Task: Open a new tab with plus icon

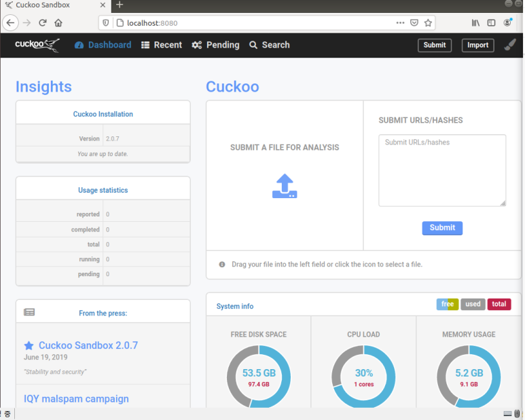Action: 120,5
